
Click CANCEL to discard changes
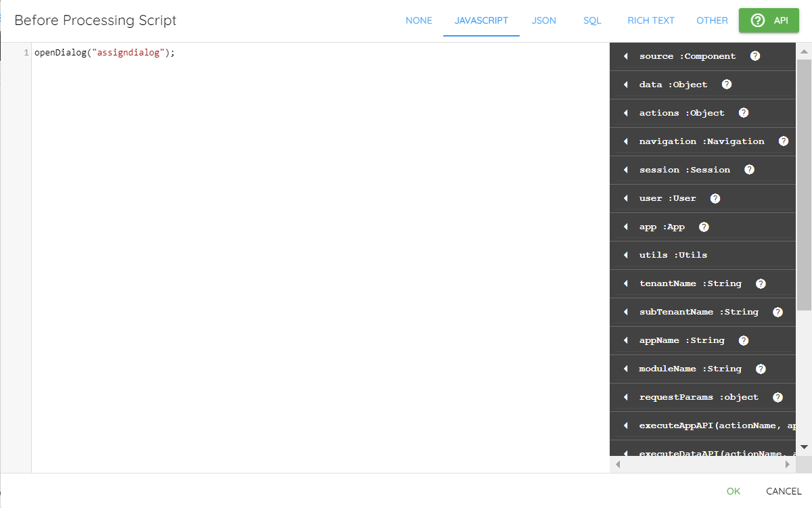click(x=784, y=491)
